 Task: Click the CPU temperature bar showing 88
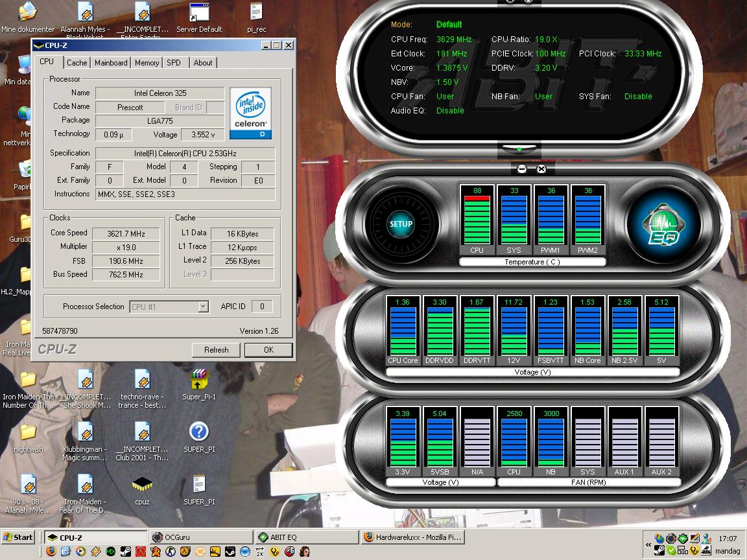477,220
